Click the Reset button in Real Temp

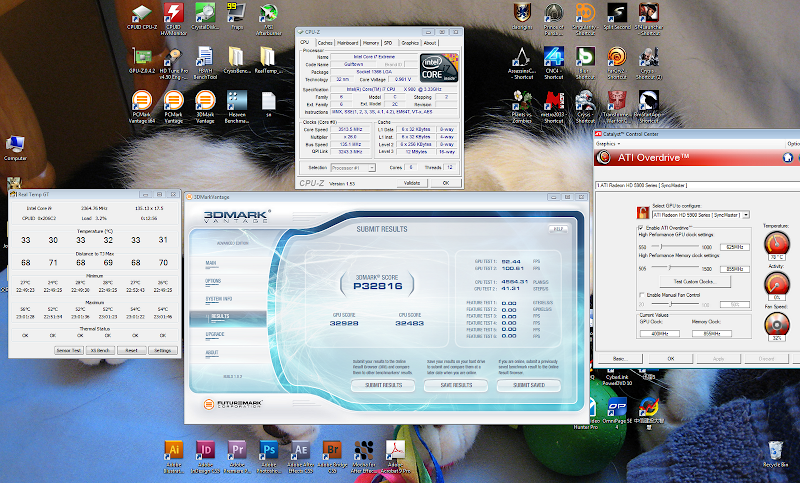(132, 350)
